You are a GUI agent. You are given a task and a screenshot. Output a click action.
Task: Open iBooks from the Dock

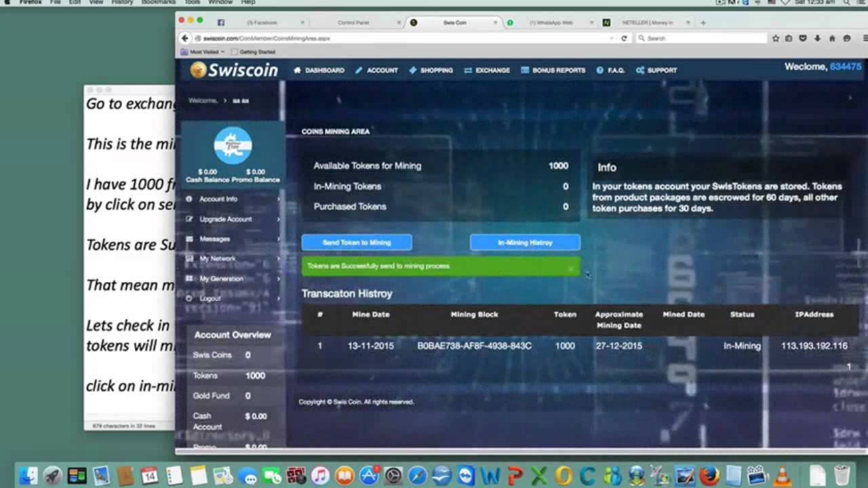(344, 476)
